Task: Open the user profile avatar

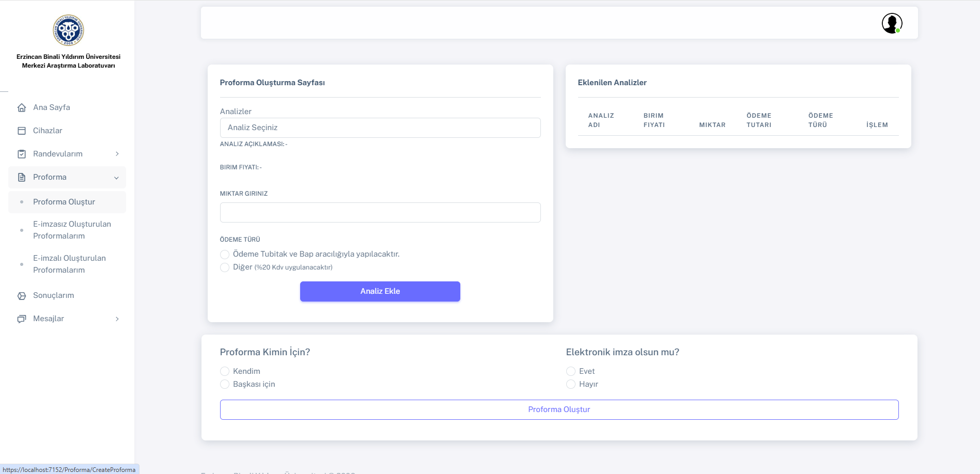Action: [891, 23]
